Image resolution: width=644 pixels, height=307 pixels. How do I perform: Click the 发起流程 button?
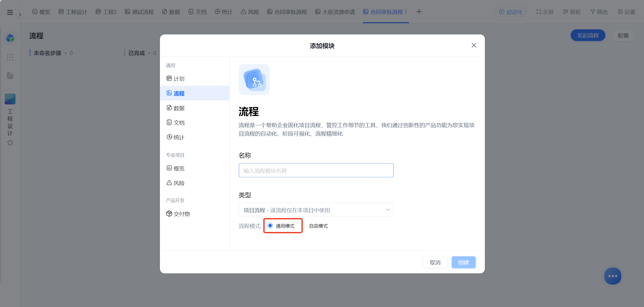pos(588,36)
